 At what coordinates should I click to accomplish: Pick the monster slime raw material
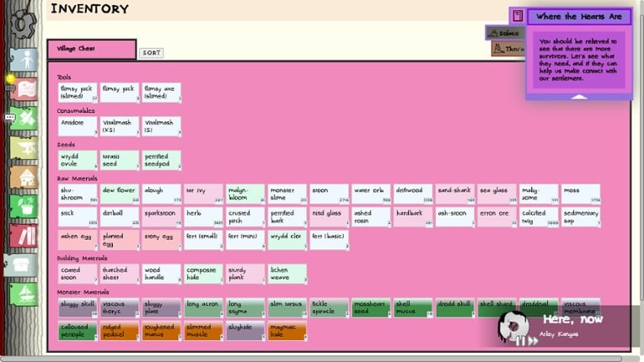(287, 194)
